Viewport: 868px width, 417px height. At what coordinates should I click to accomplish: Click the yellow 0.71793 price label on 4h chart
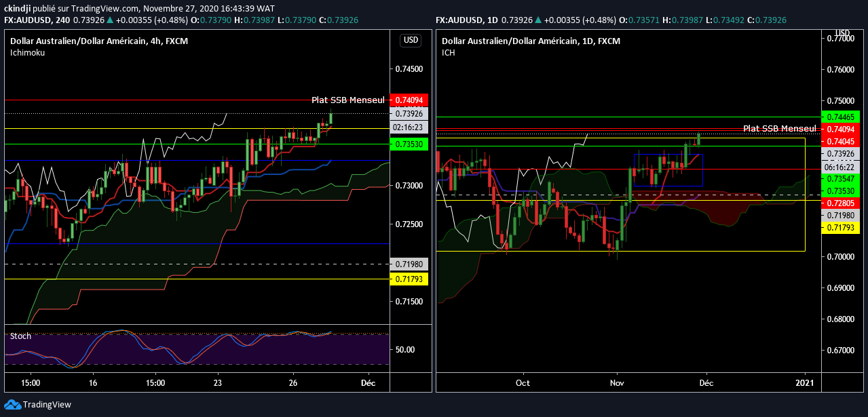[x=409, y=279]
